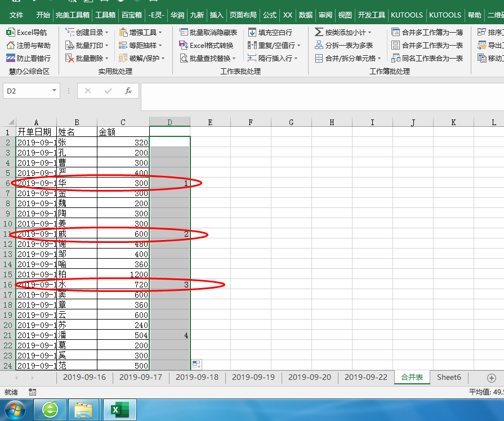Click Excel格式转换
The height and width of the screenshot is (421, 504).
pyautogui.click(x=206, y=45)
